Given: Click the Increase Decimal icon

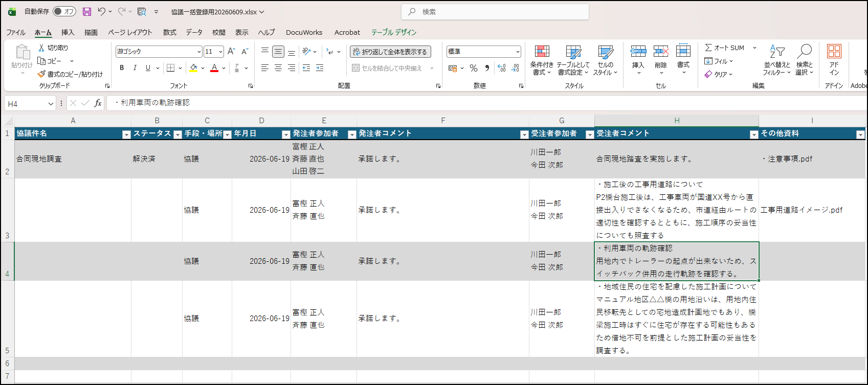Looking at the screenshot, I should 501,68.
